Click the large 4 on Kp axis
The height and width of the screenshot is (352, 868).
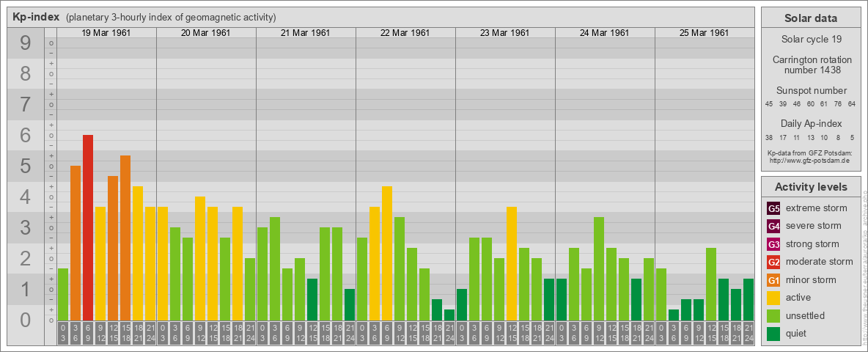(x=26, y=197)
